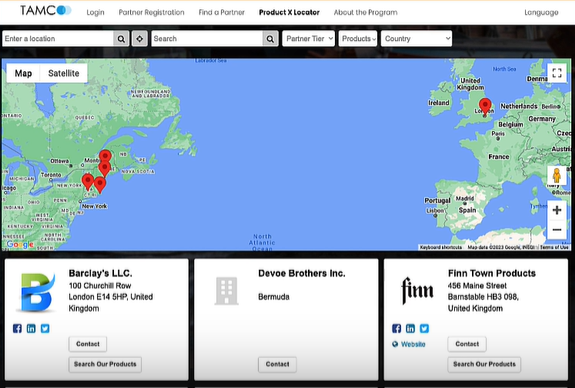Switch to Satellite view
The image size is (575, 388).
point(64,73)
